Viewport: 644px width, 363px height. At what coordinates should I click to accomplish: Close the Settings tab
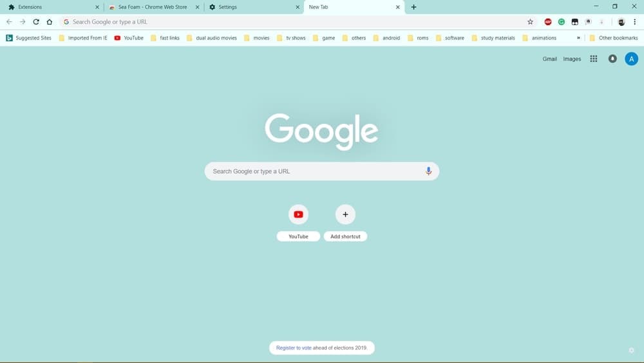(x=298, y=7)
